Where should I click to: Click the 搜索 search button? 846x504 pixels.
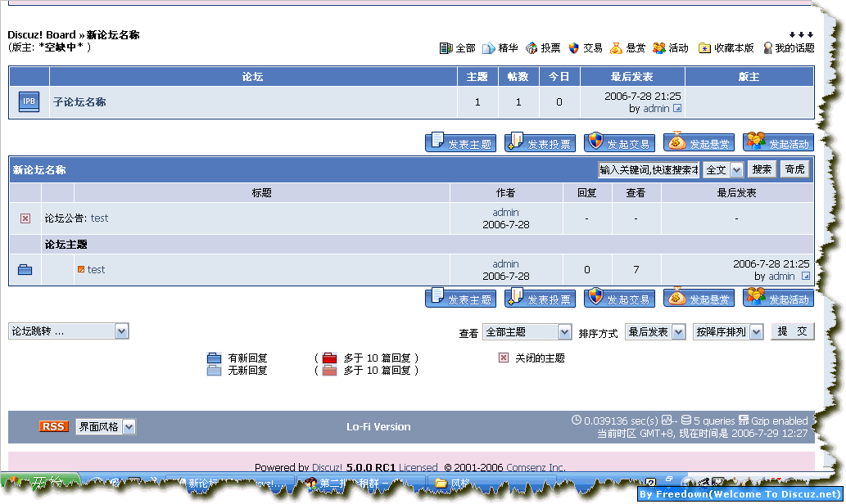[762, 169]
